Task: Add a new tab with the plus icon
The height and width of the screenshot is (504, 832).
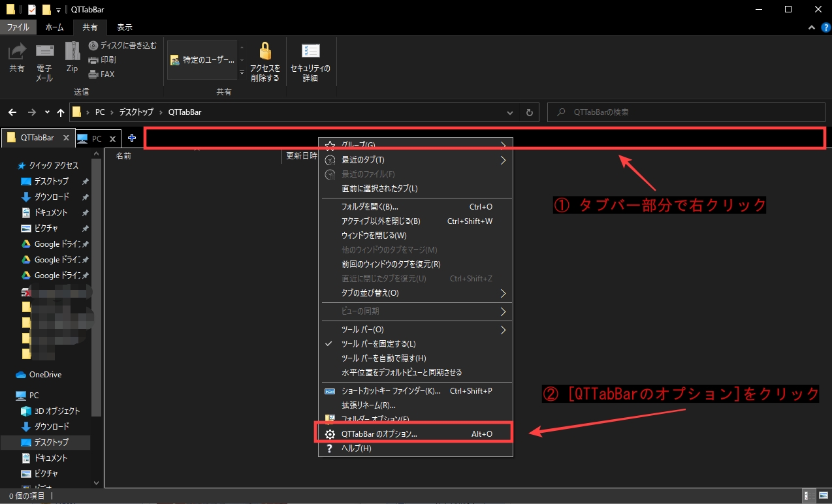Action: click(x=132, y=138)
